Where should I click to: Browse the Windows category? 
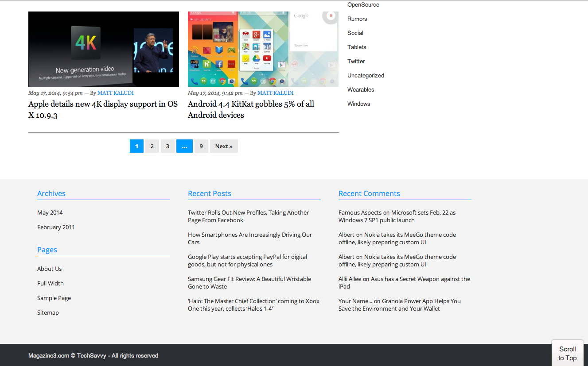[358, 104]
